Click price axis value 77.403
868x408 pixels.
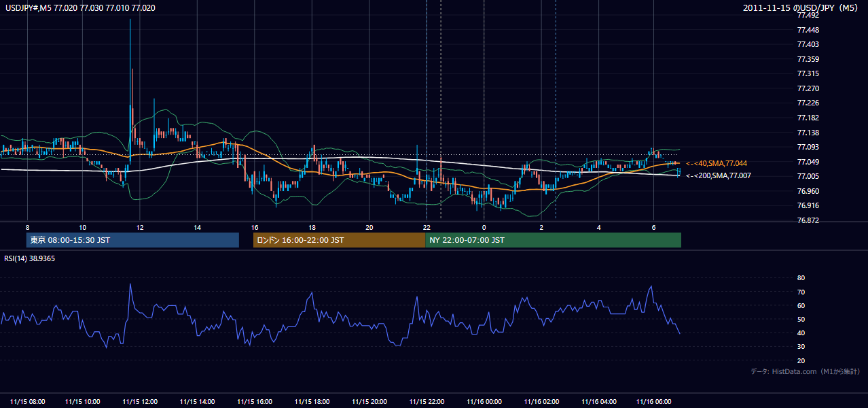(x=809, y=44)
